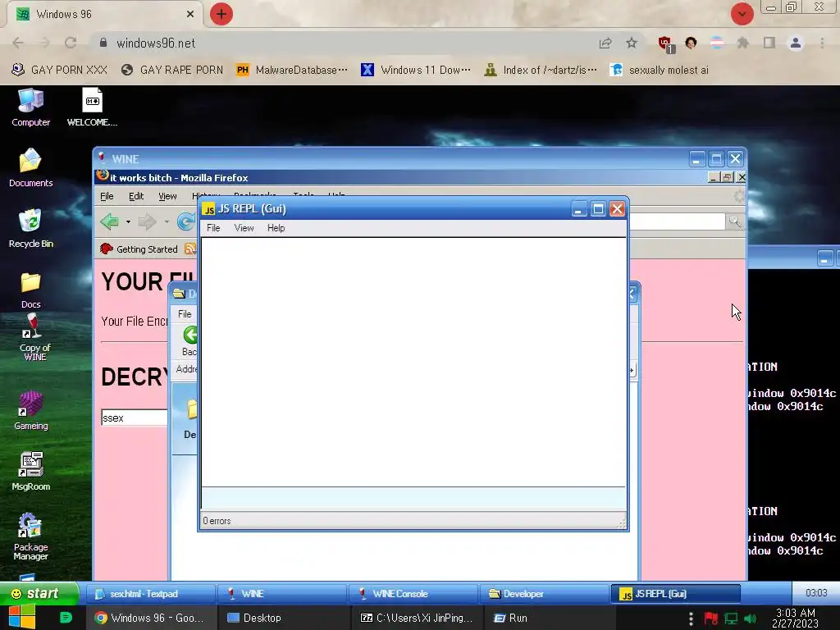Open MalwareDatabase bookmark
Screen dimensions: 840x630
[x=292, y=70]
